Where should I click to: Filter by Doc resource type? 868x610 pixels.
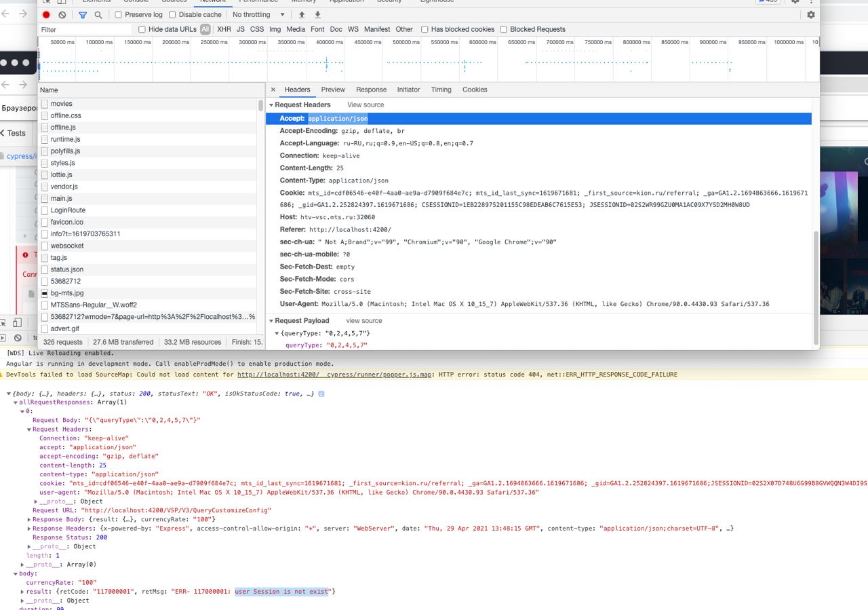pyautogui.click(x=336, y=30)
